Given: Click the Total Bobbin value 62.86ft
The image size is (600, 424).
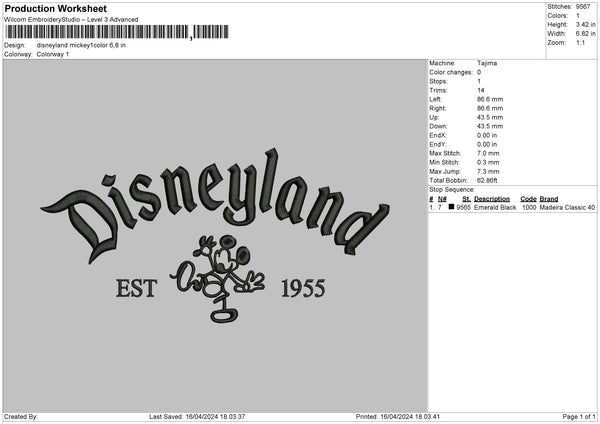Looking at the screenshot, I should click(x=487, y=181).
